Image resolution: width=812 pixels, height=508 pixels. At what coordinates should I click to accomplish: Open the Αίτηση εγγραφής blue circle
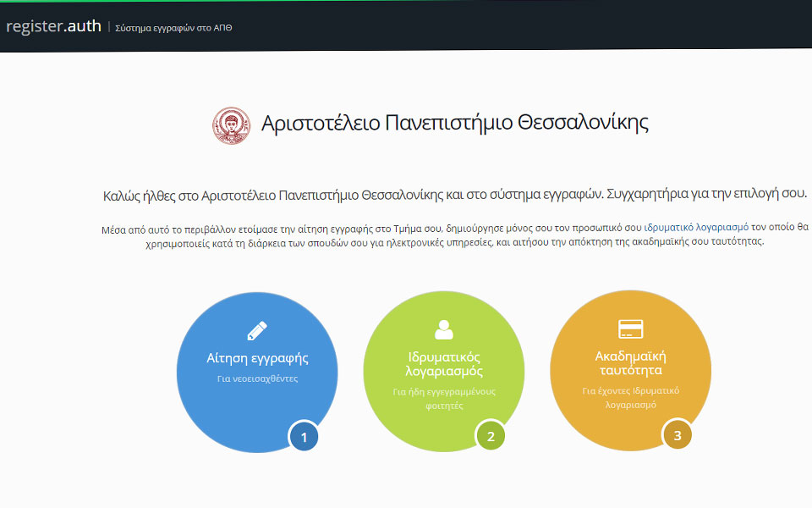pos(258,368)
